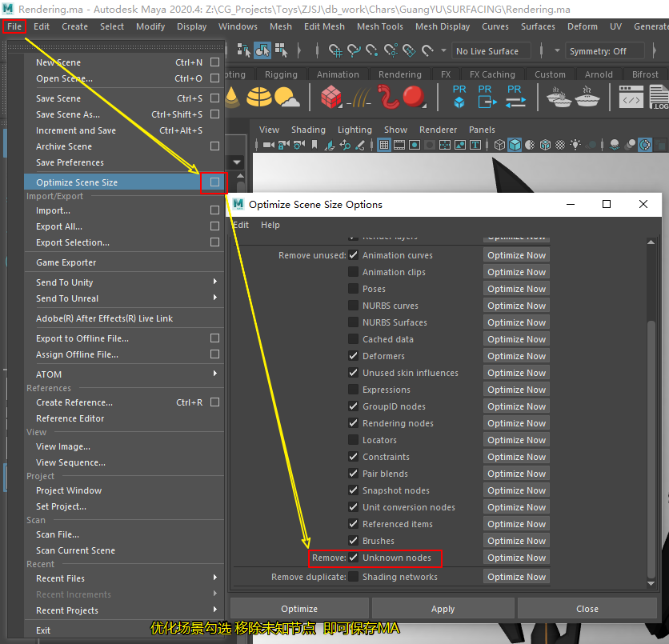Switch to the Arnold shelf tab
The image size is (669, 644).
pos(599,74)
